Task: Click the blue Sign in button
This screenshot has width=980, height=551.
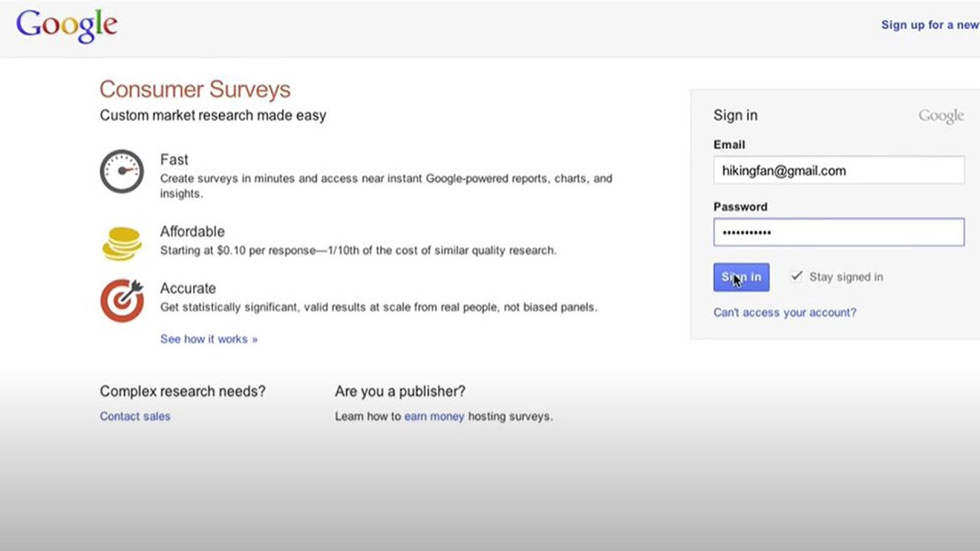Action: [x=741, y=277]
